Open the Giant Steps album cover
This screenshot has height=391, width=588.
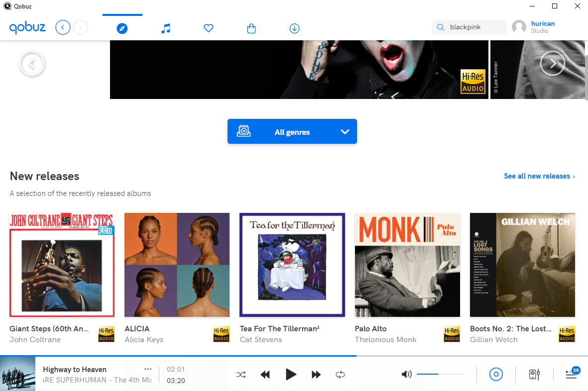62,265
